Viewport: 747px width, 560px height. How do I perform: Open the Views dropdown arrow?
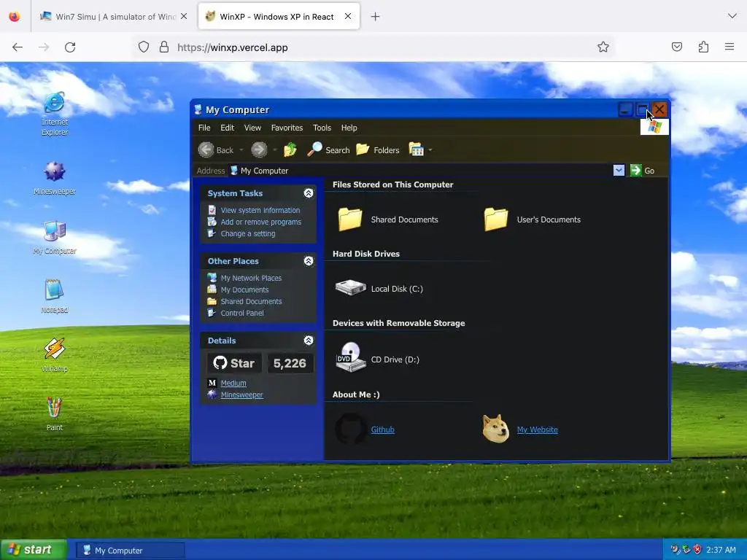(x=430, y=150)
